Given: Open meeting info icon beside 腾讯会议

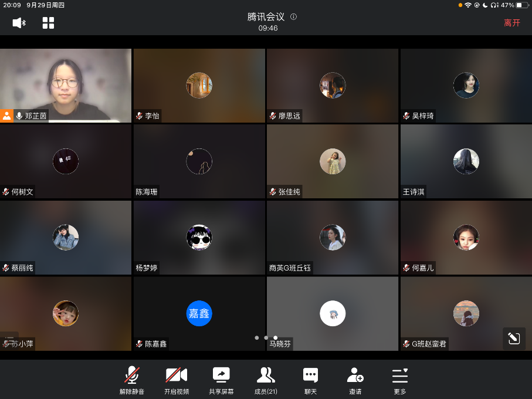Looking at the screenshot, I should [293, 17].
